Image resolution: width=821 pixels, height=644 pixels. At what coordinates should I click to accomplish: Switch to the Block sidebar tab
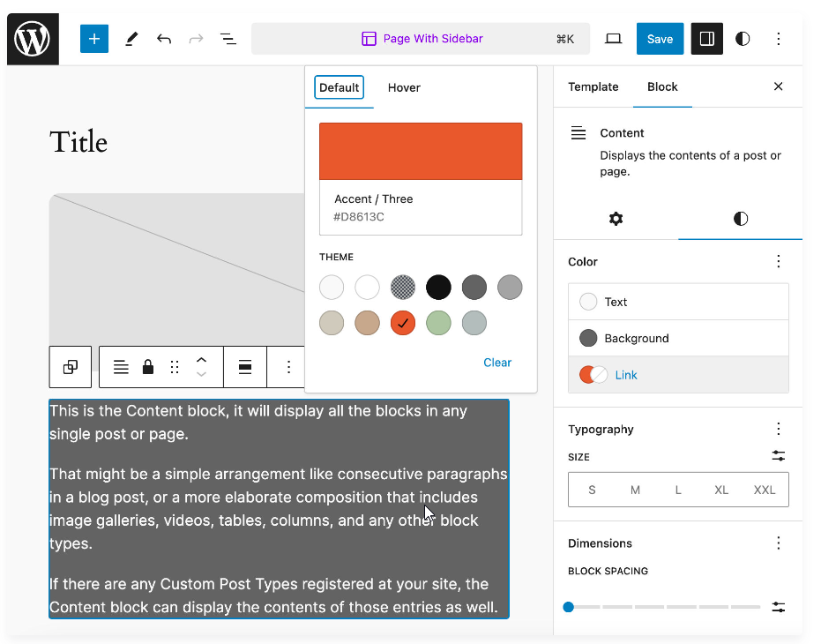[662, 87]
